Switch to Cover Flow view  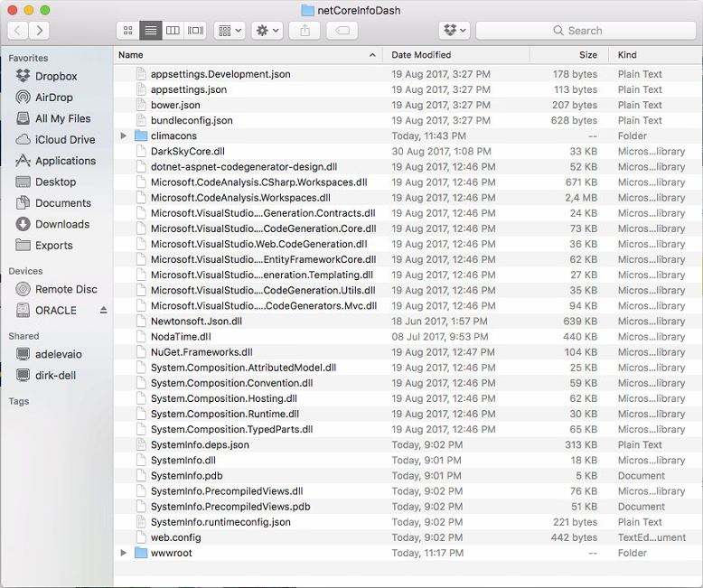[x=195, y=31]
